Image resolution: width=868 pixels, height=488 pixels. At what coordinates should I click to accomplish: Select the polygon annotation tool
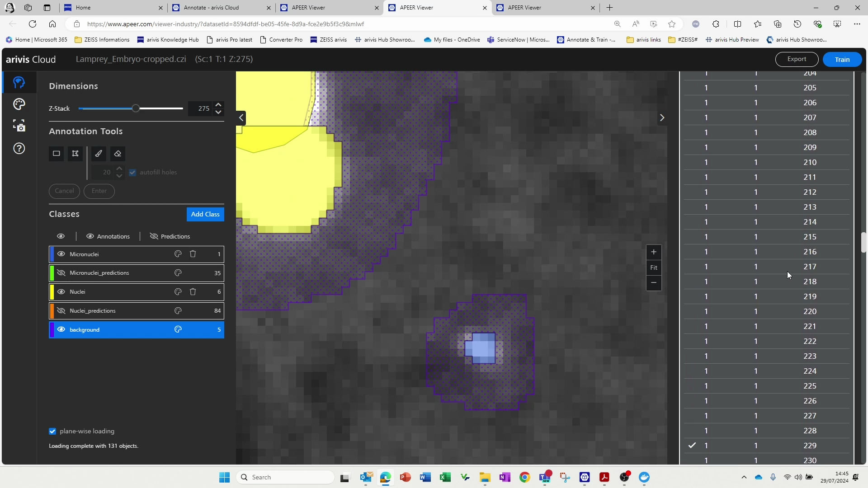click(x=75, y=154)
